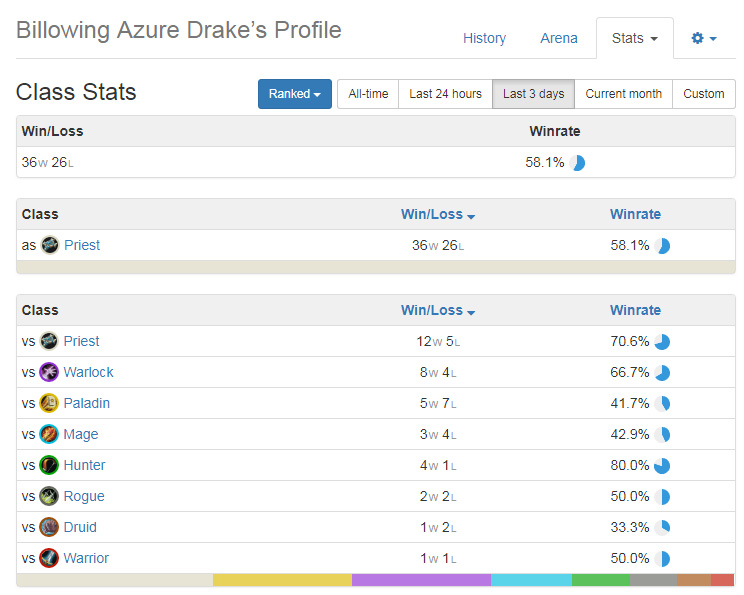Click the Mage class icon
This screenshot has width=744, height=595.
[x=49, y=434]
